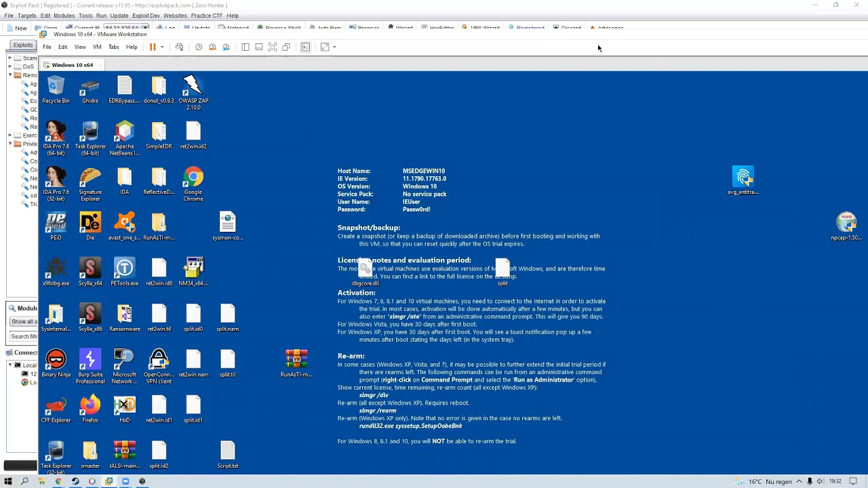Open the Windows Start button
The height and width of the screenshot is (488, 868).
coord(8,481)
